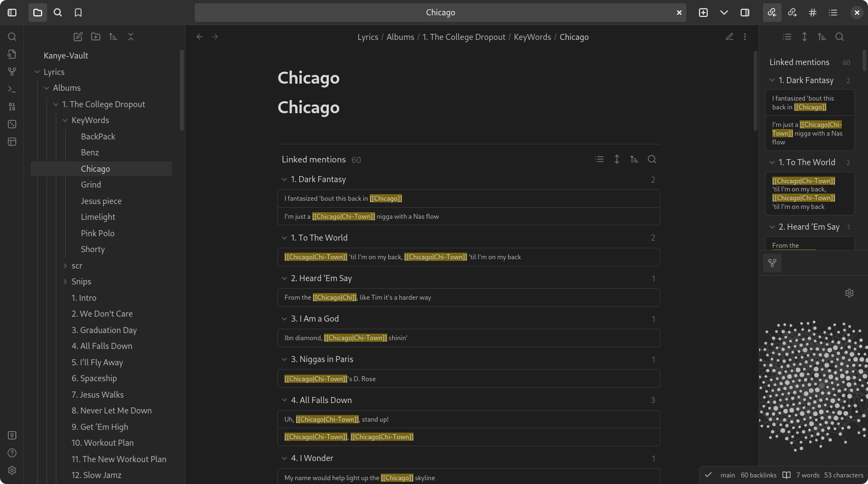
Task: Toggle the right sidebar
Action: point(745,13)
